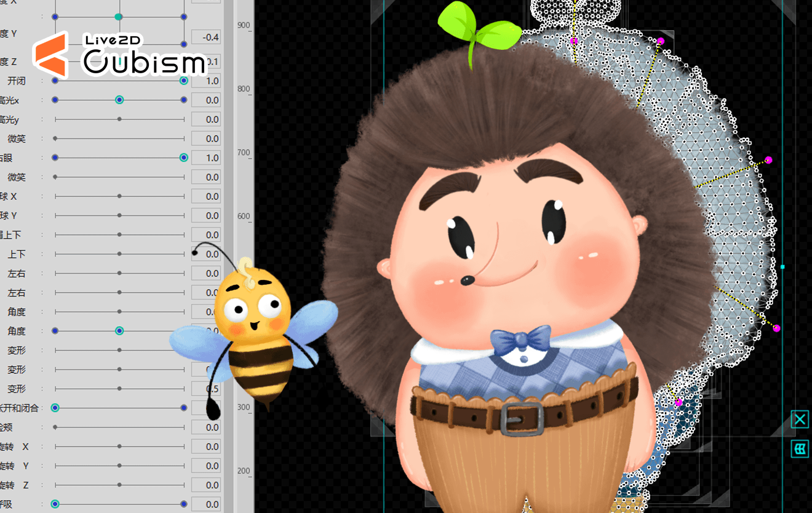Click the 眉上下 parameter slider
This screenshot has width=812, height=513.
click(119, 235)
